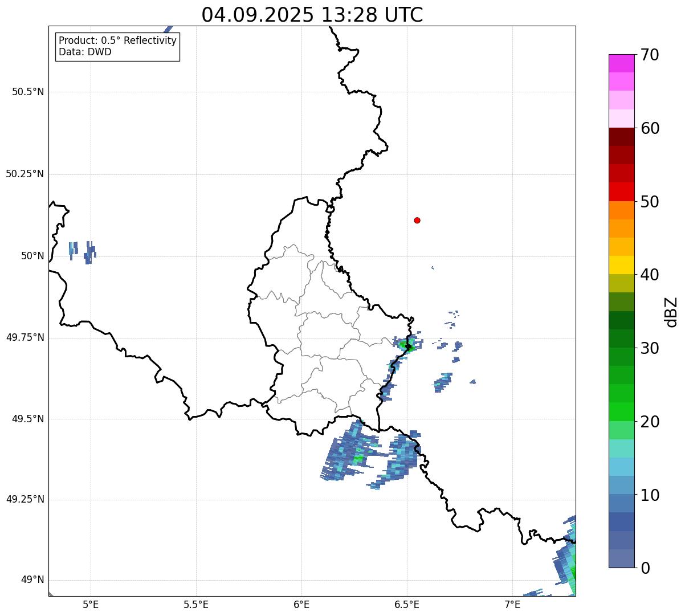Click the bright green colorbar segment above 20
685x616 pixels.
[621, 411]
